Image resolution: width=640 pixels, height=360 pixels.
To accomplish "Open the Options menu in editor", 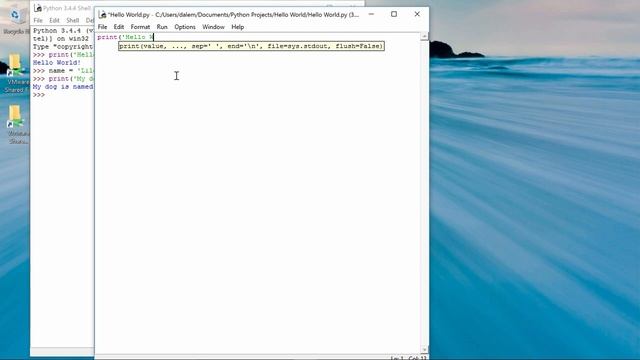I will [x=185, y=27].
